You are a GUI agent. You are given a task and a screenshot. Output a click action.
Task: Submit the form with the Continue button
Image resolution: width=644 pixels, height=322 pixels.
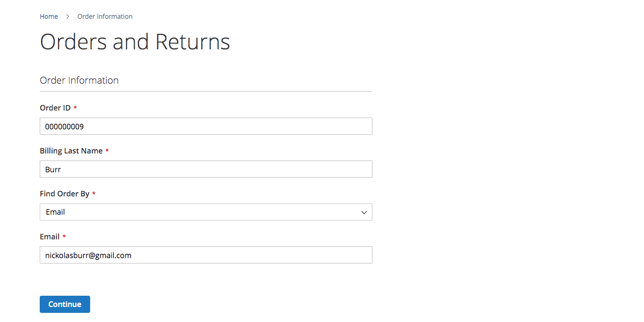(x=65, y=304)
